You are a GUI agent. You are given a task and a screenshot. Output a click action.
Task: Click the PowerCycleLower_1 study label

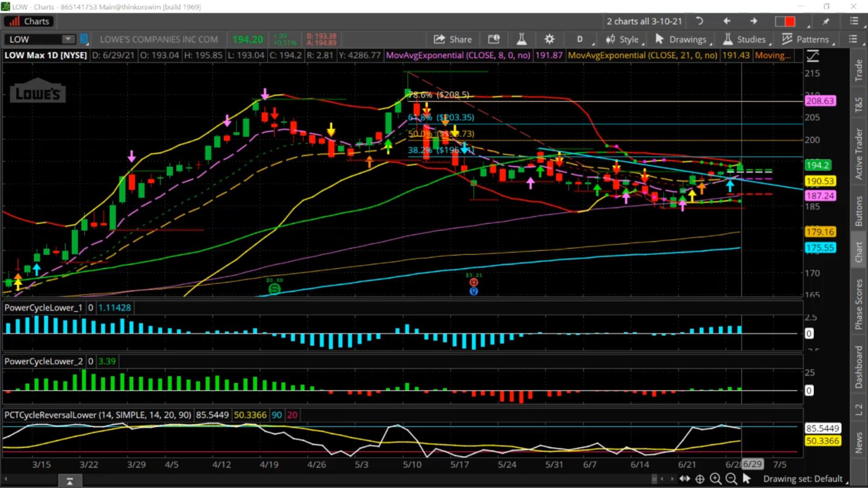click(x=43, y=308)
